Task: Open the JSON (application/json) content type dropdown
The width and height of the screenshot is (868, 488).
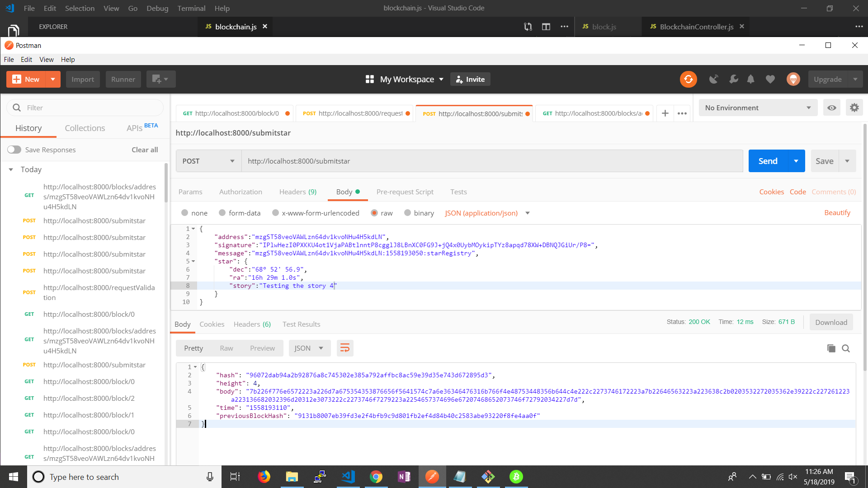Action: click(487, 213)
